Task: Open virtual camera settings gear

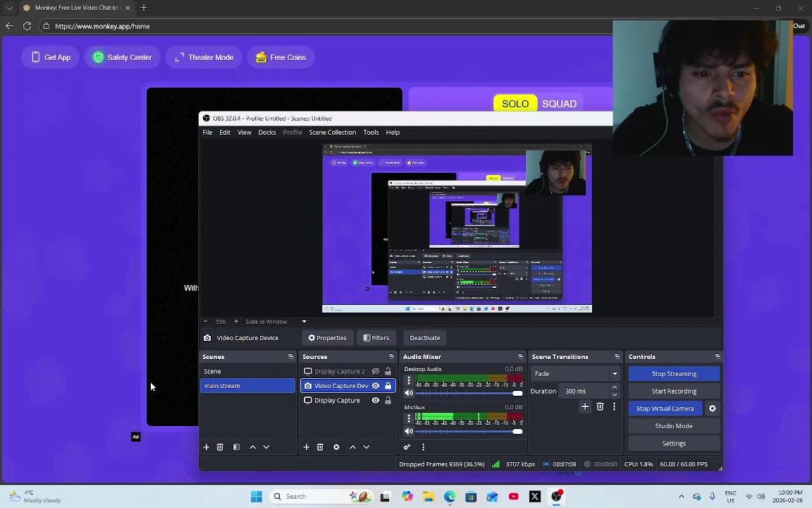Action: (x=713, y=409)
